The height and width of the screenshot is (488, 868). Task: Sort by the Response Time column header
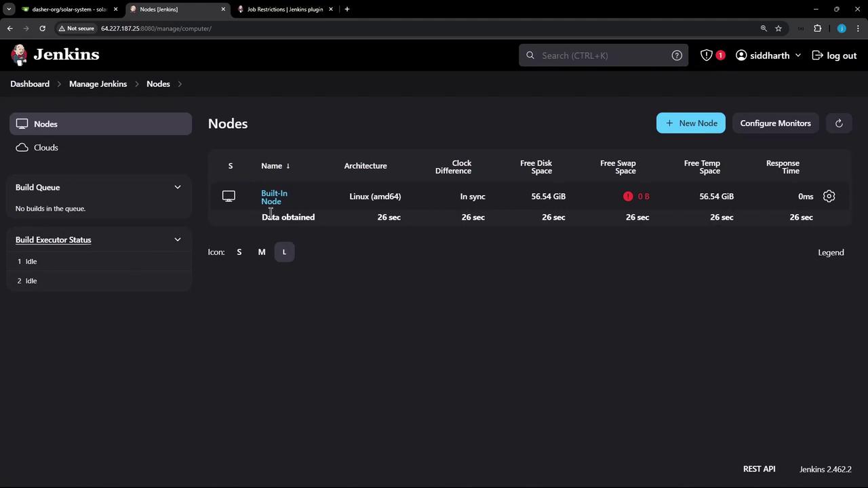(x=783, y=167)
